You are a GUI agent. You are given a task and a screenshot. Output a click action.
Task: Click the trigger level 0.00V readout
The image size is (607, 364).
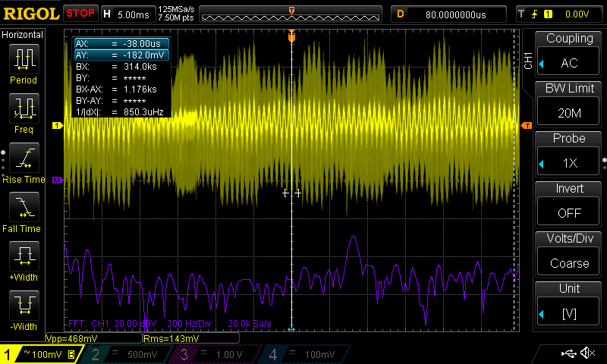577,14
